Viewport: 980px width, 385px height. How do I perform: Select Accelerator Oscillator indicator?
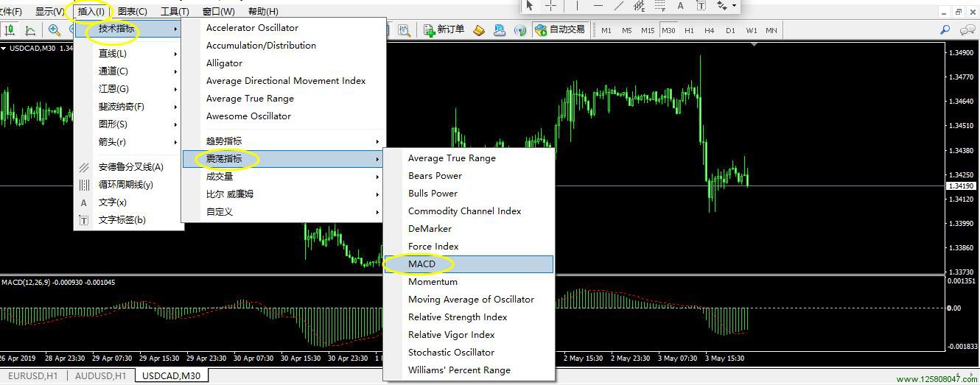pos(284,28)
